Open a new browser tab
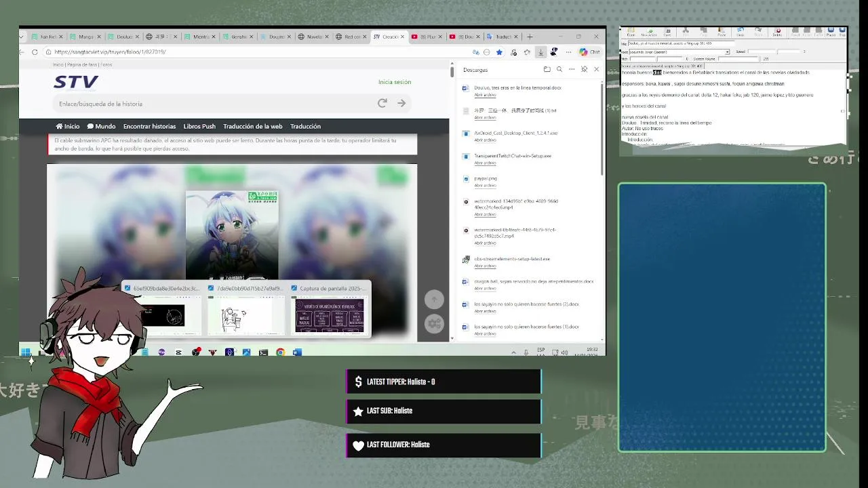Screen dimensions: 868x488 tap(530, 37)
